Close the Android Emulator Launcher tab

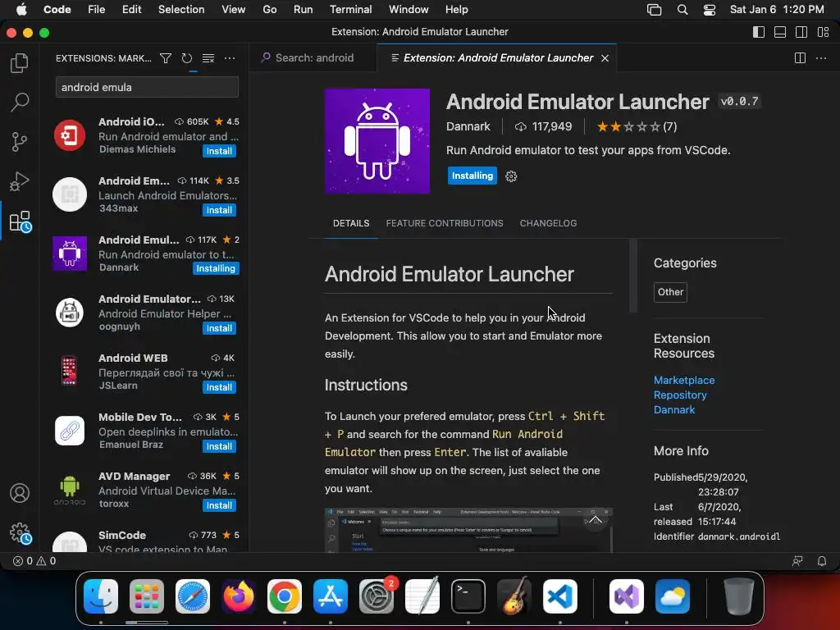coord(605,58)
